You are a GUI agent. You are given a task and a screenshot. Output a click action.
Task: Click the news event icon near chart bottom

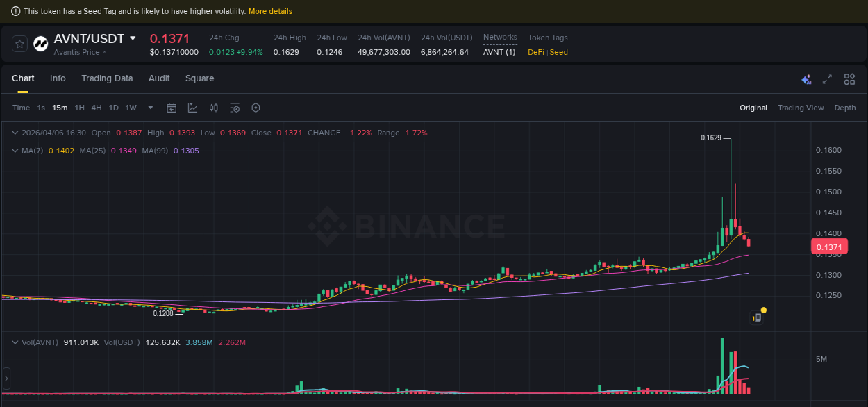click(x=757, y=317)
